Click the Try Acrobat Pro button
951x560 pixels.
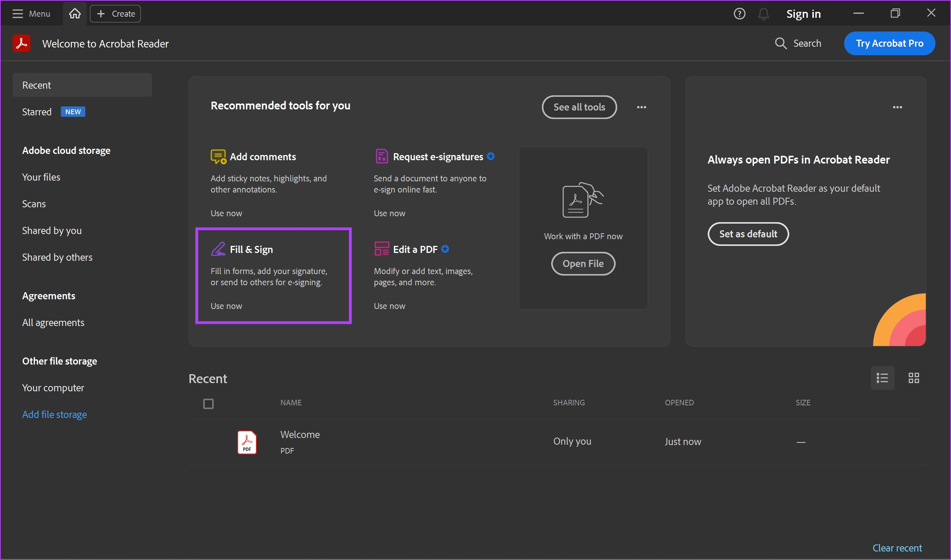889,43
